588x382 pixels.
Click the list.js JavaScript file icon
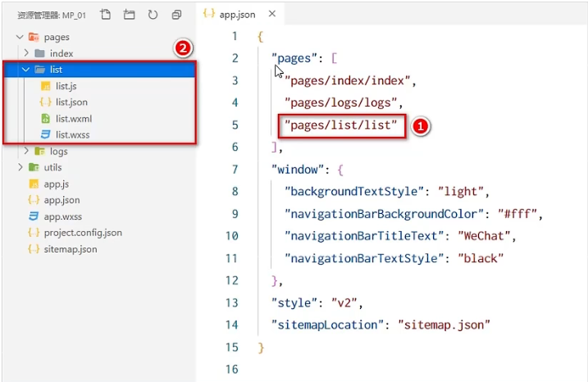pyautogui.click(x=45, y=86)
